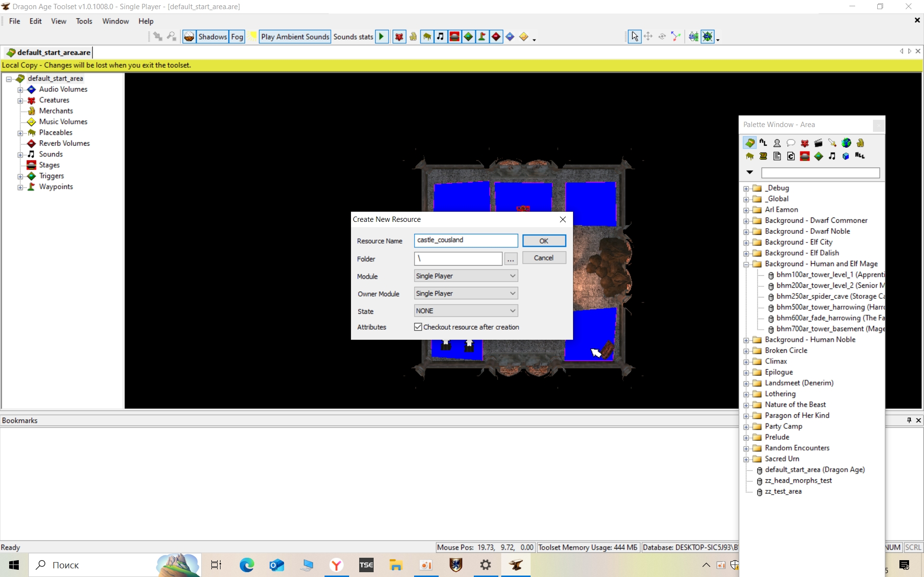This screenshot has width=924, height=577.
Task: Expand the Lothering folder
Action: coord(746,394)
